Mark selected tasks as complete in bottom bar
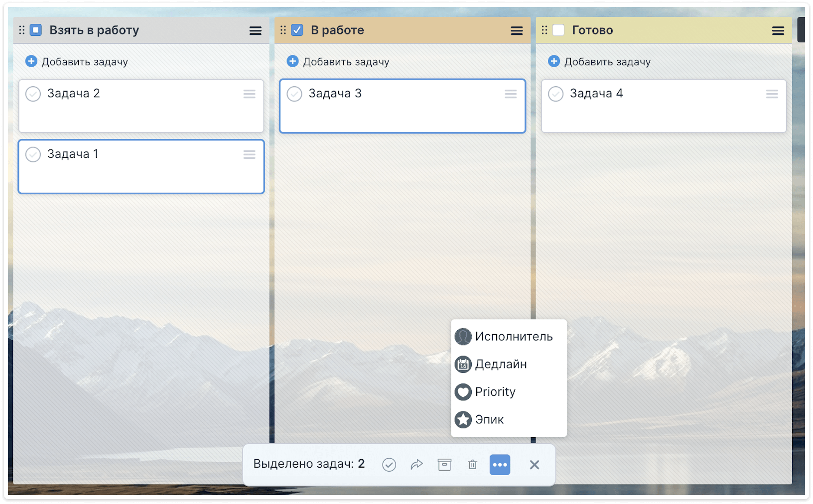 coord(389,465)
